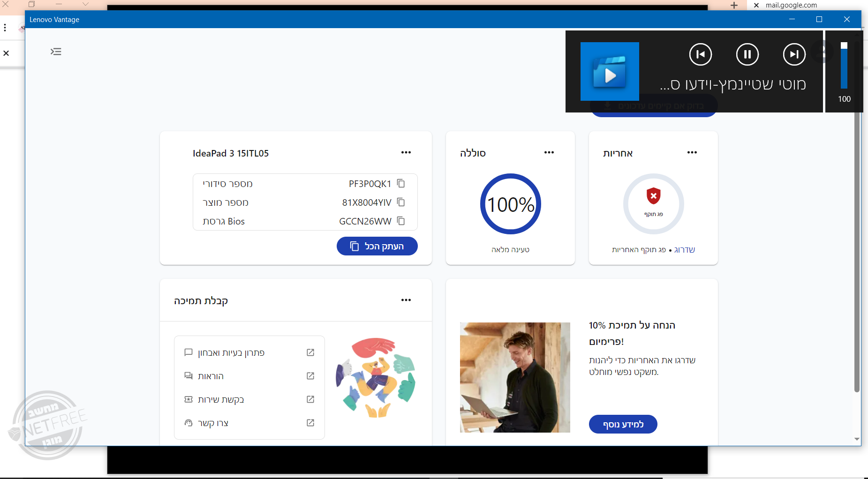Image resolution: width=868 pixels, height=479 pixels.
Task: Copy the serial number PF3P0QK1
Action: tap(401, 183)
